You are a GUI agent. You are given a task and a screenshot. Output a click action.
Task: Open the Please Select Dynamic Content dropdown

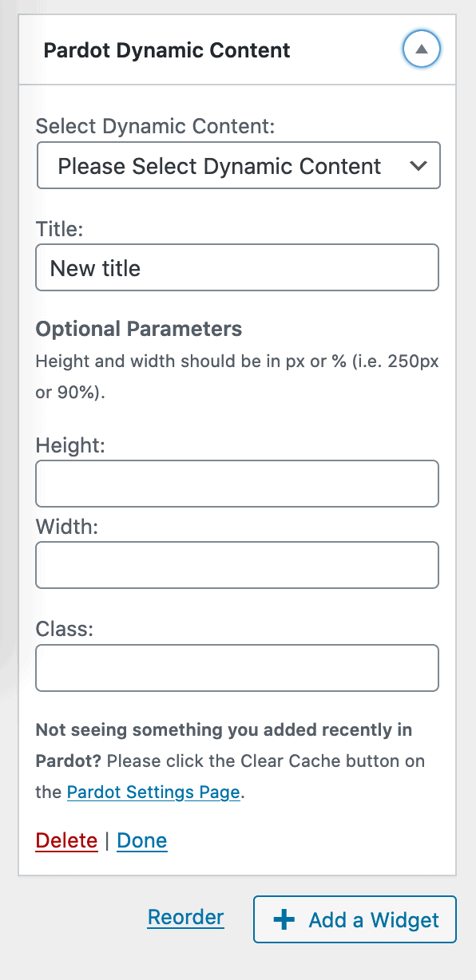[237, 165]
